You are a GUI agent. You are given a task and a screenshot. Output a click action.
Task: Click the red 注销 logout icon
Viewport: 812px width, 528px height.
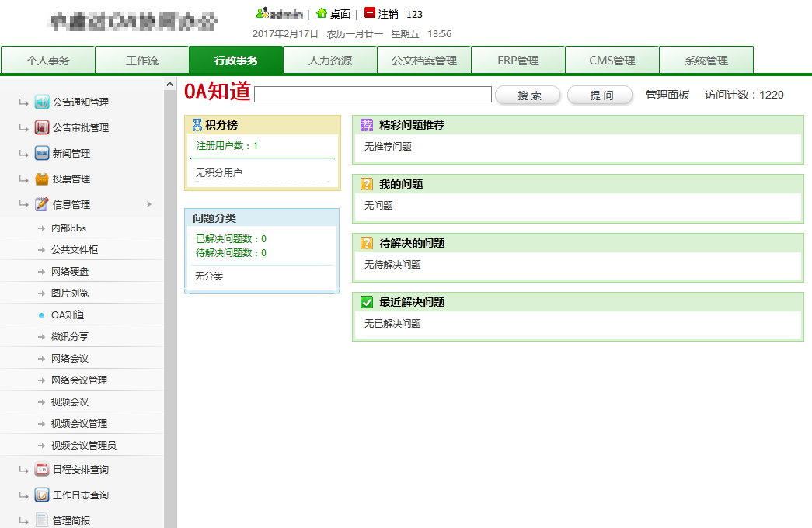(x=370, y=13)
